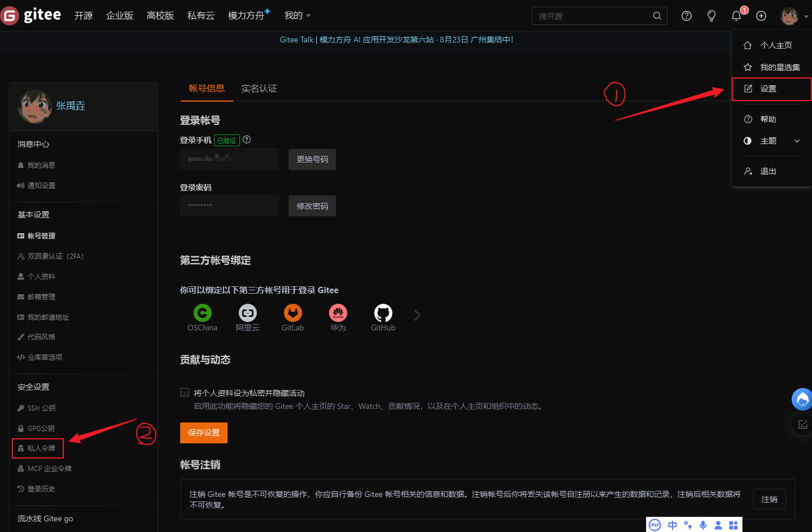Click the 更换号码 button
The height and width of the screenshot is (532, 812).
pyautogui.click(x=312, y=159)
